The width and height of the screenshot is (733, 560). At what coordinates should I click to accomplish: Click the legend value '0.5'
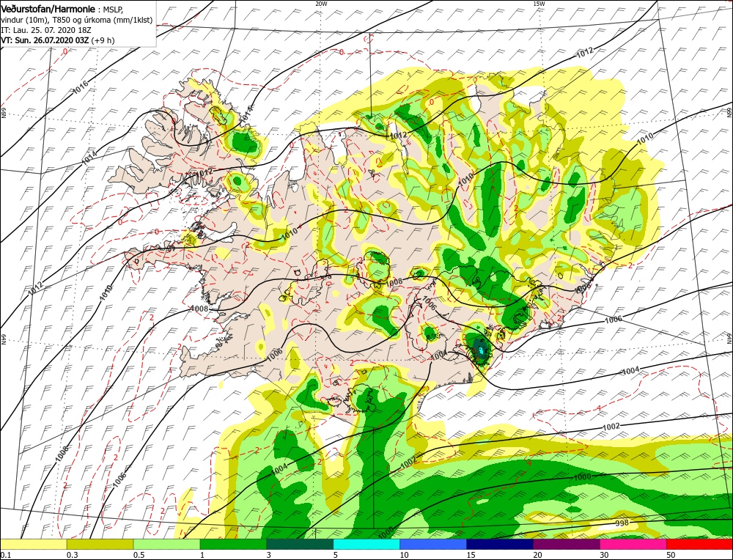pyautogui.click(x=139, y=555)
